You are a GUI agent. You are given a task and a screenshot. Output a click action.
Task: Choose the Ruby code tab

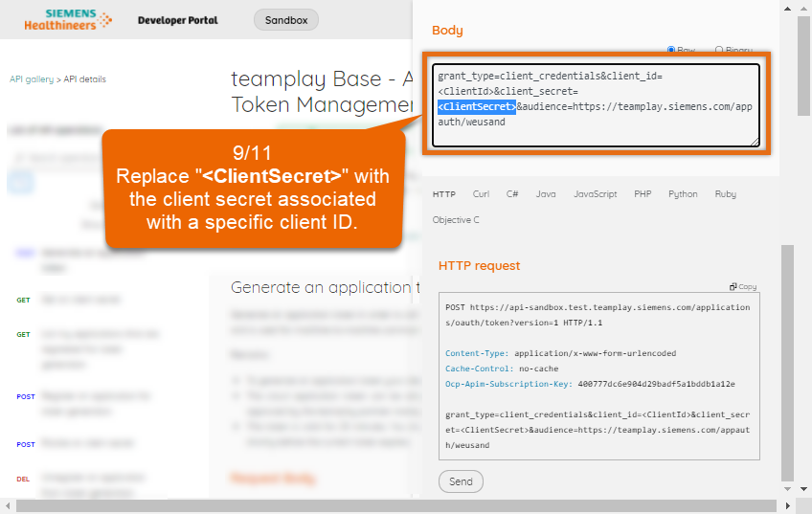pyautogui.click(x=725, y=194)
